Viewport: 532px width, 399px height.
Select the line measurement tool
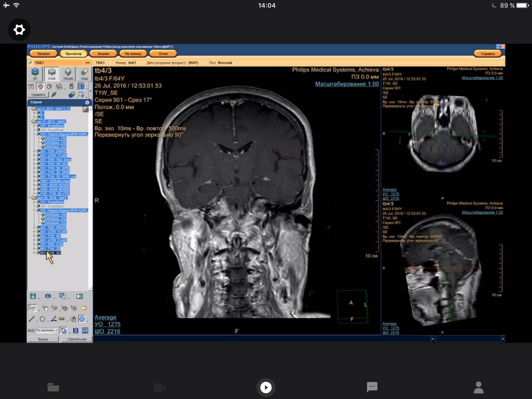click(32, 319)
